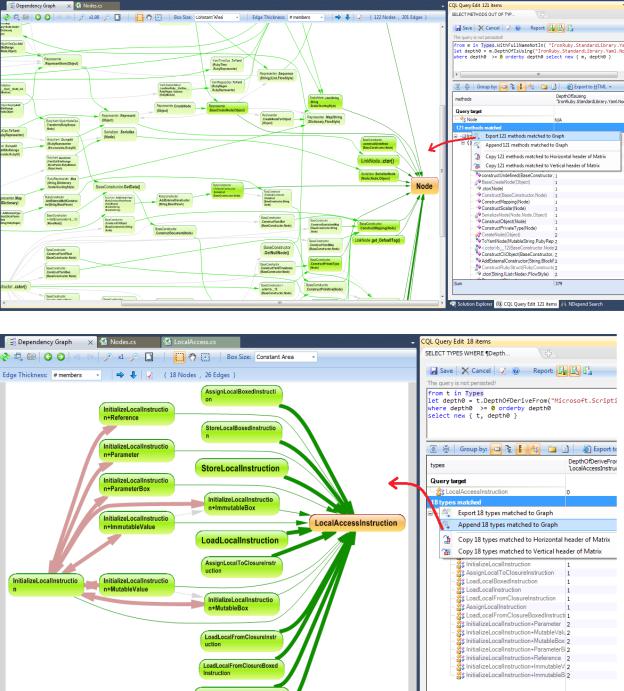Toggle the zoom-box mode in the lower graph toolbar
This screenshot has height=691, width=624.
(205, 357)
